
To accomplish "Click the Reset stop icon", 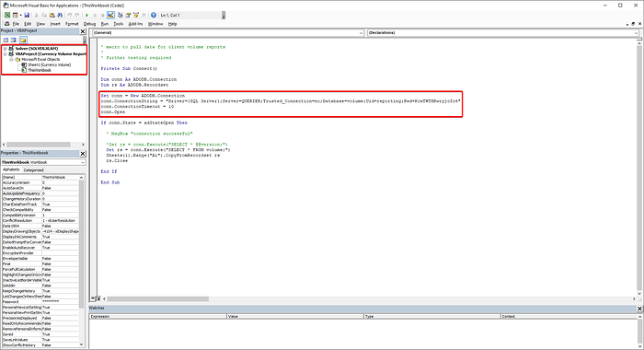I will [103, 16].
